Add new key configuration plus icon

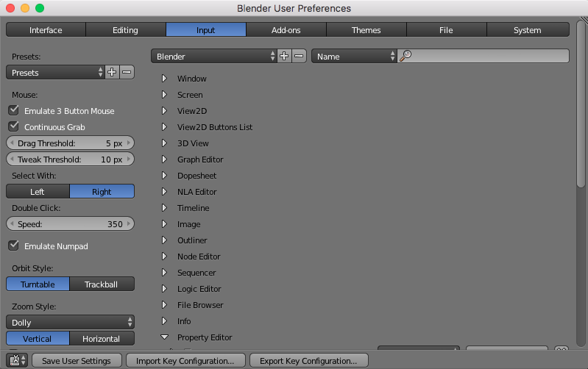(284, 56)
